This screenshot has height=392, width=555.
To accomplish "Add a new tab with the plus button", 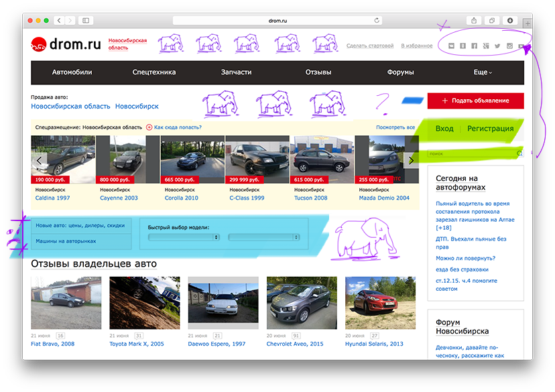I will tap(528, 23).
